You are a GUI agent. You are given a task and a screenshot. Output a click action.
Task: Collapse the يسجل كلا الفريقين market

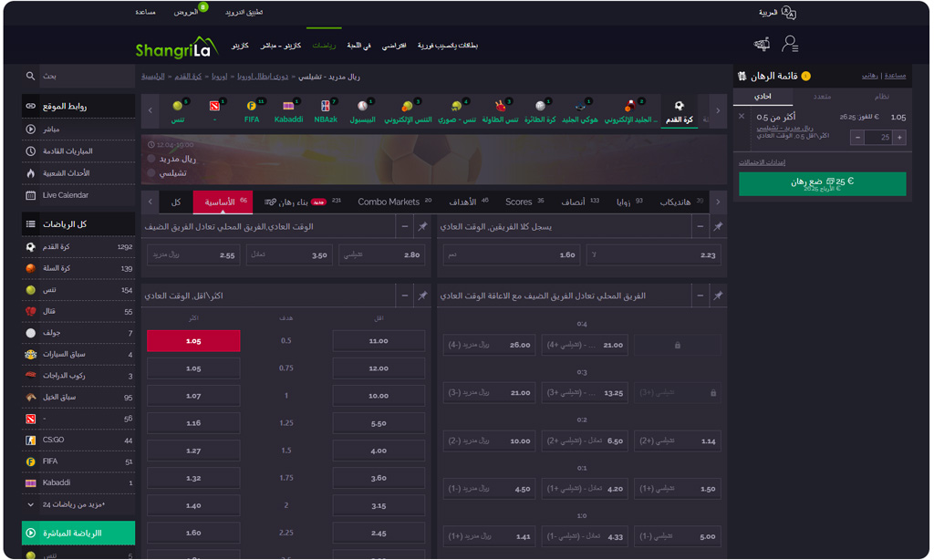700,227
